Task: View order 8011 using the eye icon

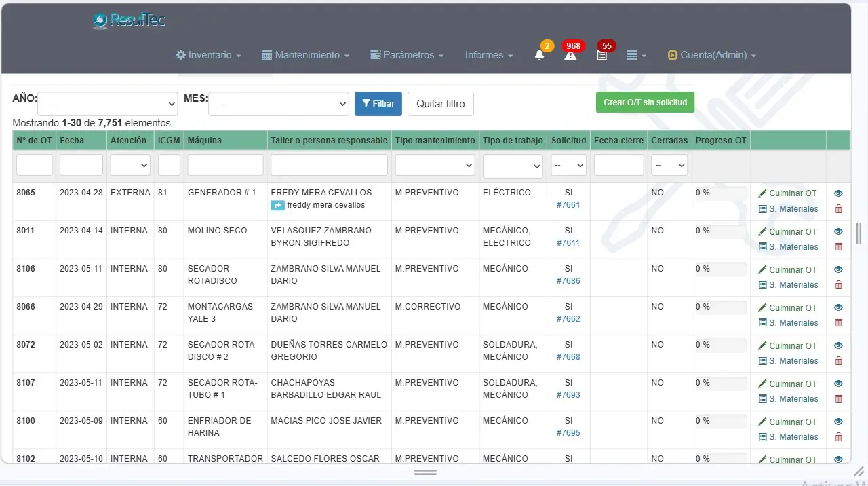Action: pos(838,231)
